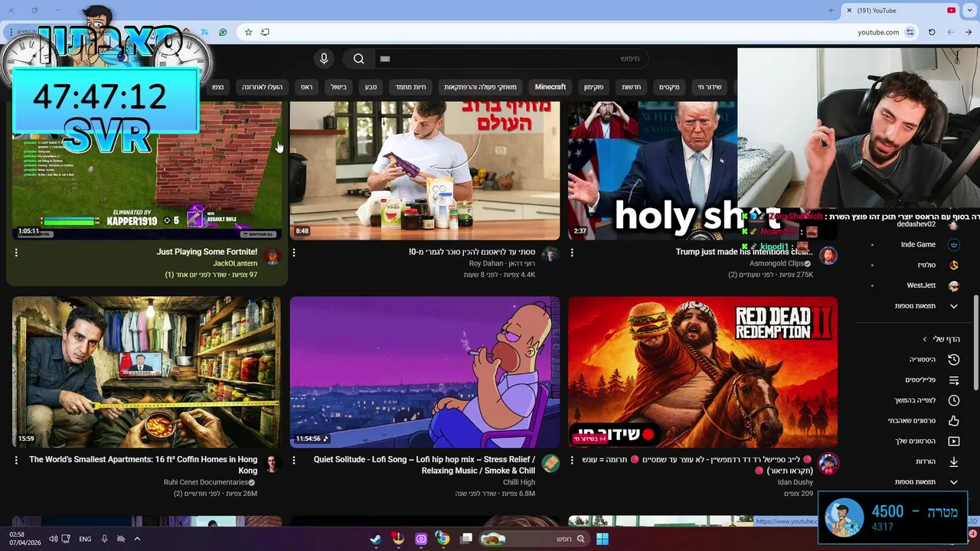Open 'Just Playing Some Fortnite!' video title
The image size is (980, 551).
[207, 252]
